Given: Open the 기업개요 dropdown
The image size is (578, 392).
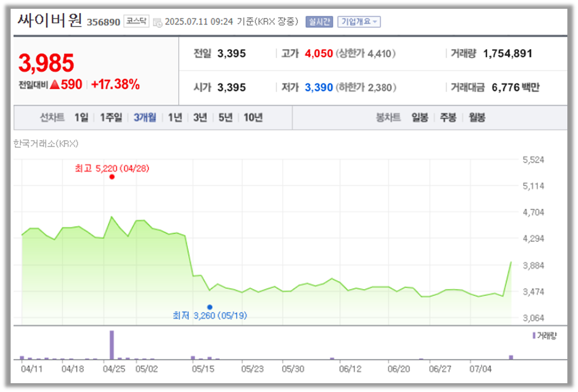Looking at the screenshot, I should [359, 22].
